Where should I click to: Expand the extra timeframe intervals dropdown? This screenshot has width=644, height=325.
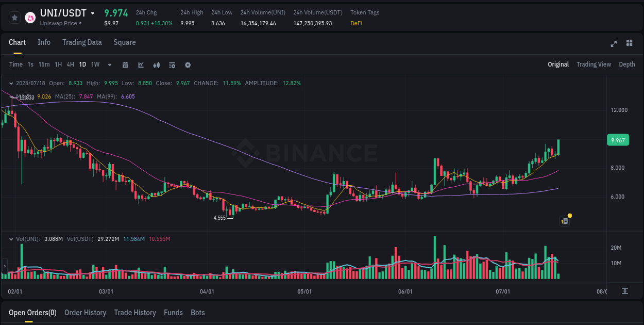(x=109, y=64)
